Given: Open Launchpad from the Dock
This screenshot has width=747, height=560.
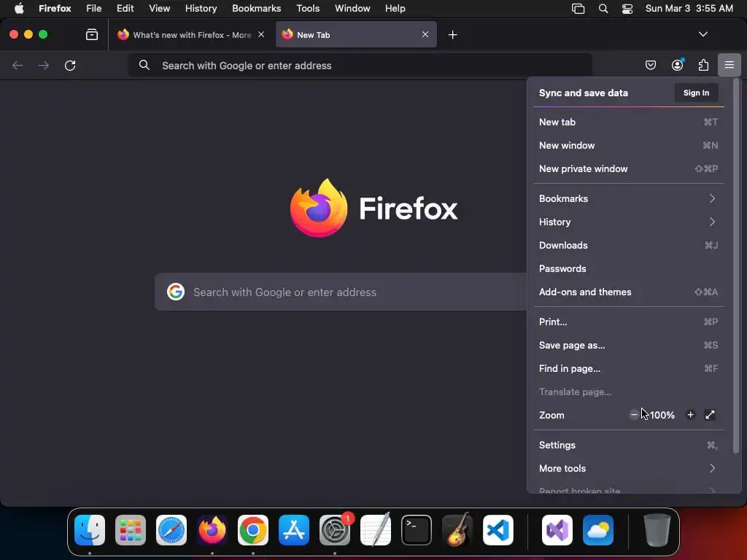Looking at the screenshot, I should coord(131,530).
